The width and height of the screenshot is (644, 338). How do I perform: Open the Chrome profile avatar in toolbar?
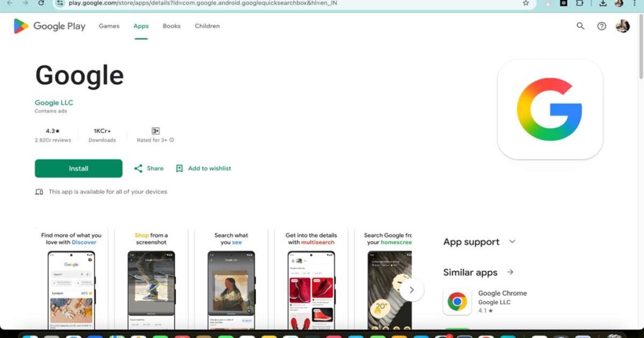[x=619, y=3]
